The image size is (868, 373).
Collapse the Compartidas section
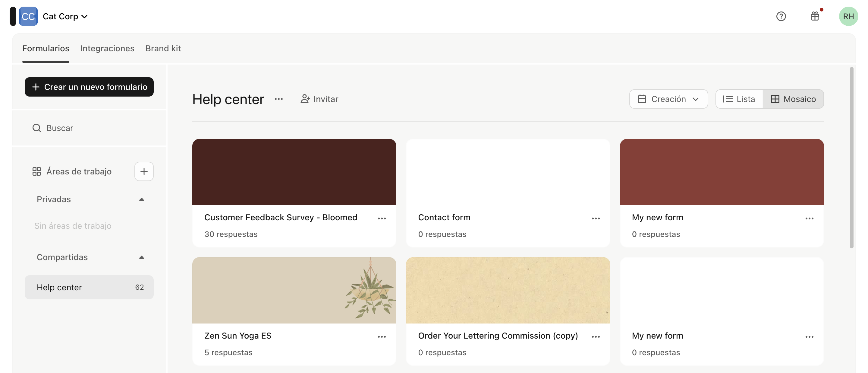click(142, 257)
